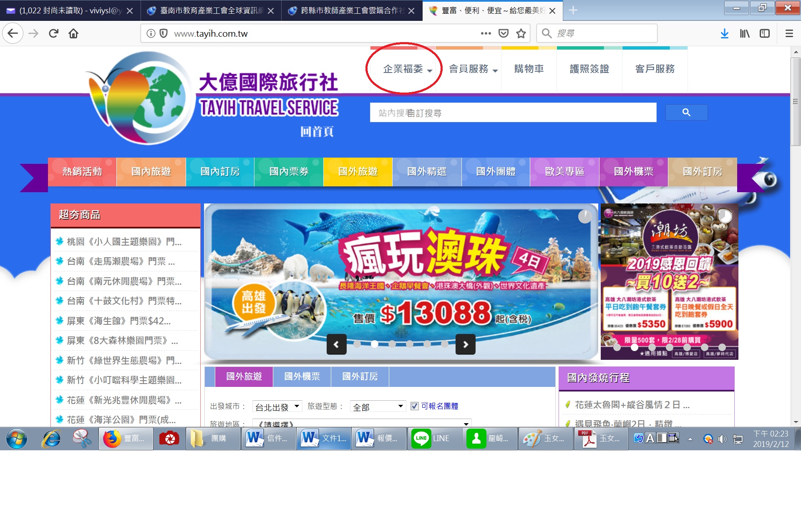
Task: Launch Internet Explorer from the taskbar
Action: (x=51, y=439)
